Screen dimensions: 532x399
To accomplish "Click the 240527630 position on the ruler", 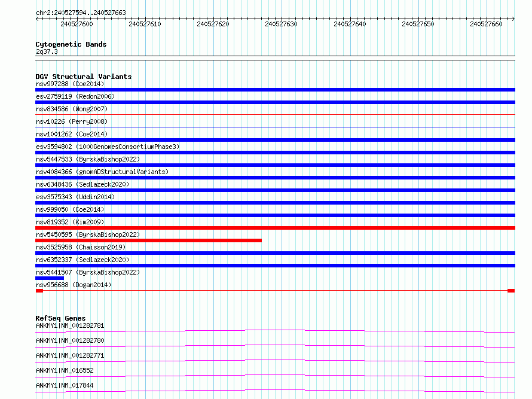I will 281,24.
